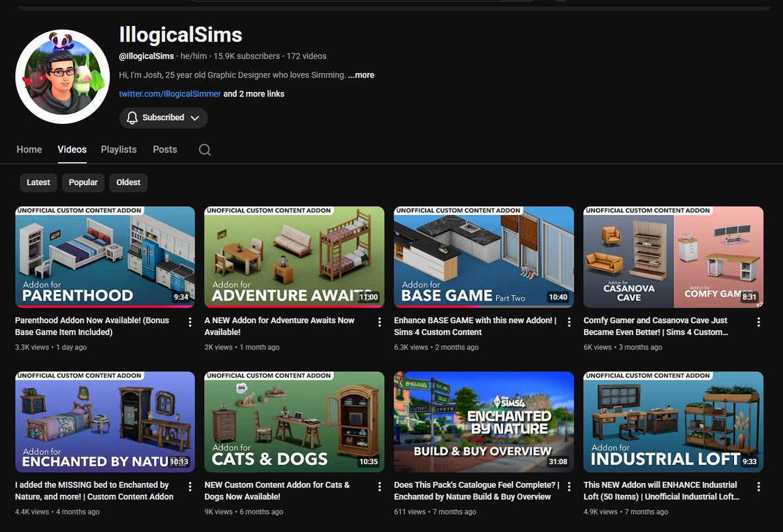
Task: Open 'NEW Custom Content Addon for Cats & Dogs' title
Action: coord(277,490)
